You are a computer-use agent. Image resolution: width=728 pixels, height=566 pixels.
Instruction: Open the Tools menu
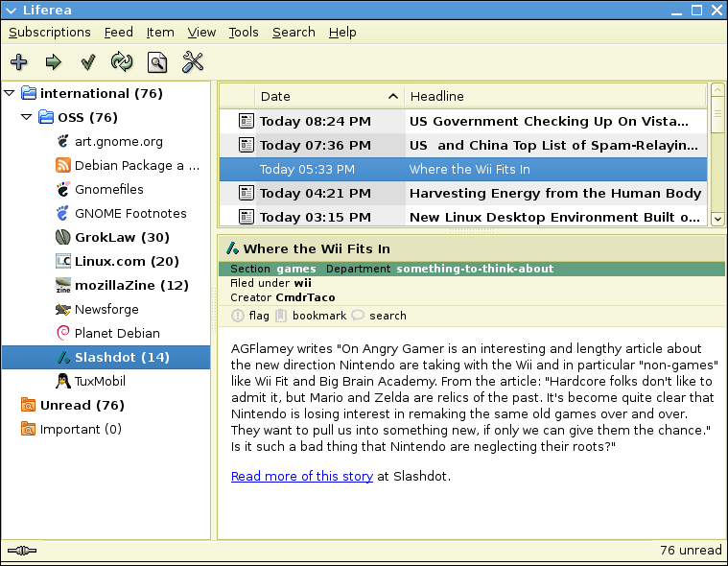coord(244,32)
